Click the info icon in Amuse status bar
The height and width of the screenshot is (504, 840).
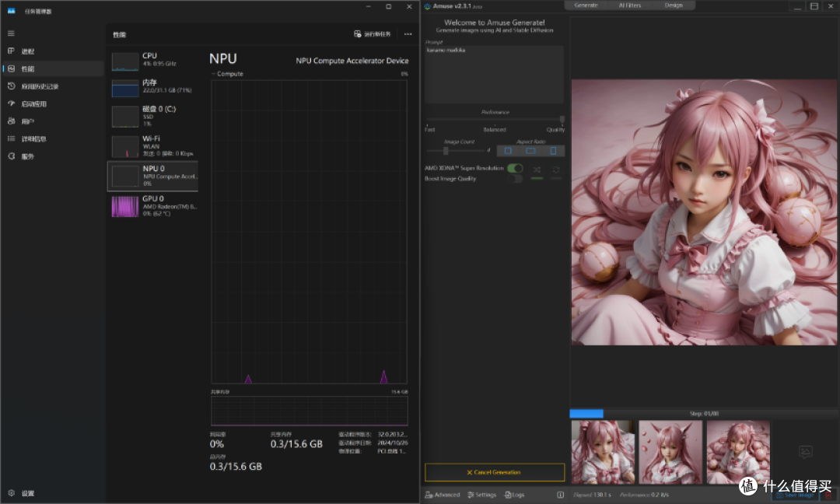click(560, 495)
